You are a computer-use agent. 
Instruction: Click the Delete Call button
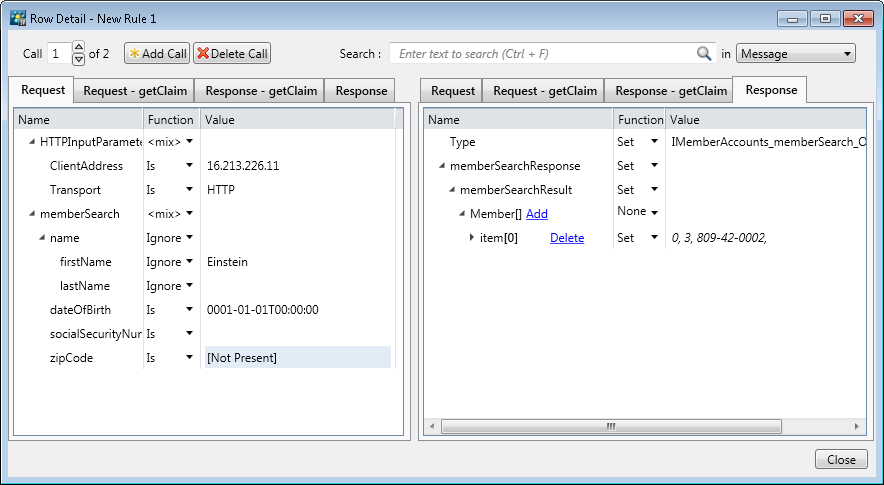pyautogui.click(x=232, y=54)
